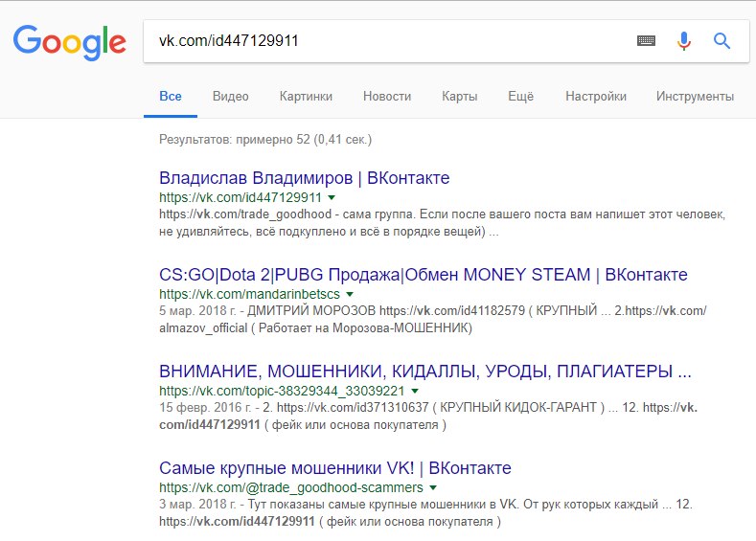Switch to the Картинки tab
This screenshot has height=541, width=756.
306,97
